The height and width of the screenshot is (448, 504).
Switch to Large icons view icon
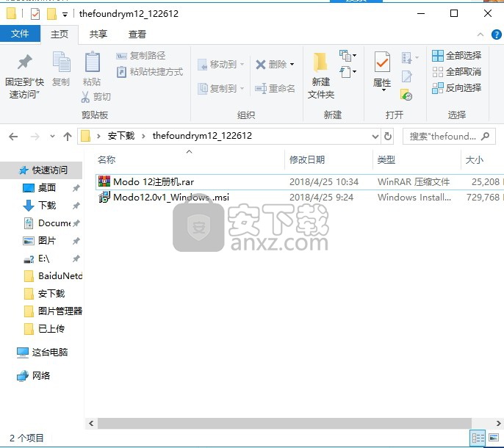click(494, 438)
